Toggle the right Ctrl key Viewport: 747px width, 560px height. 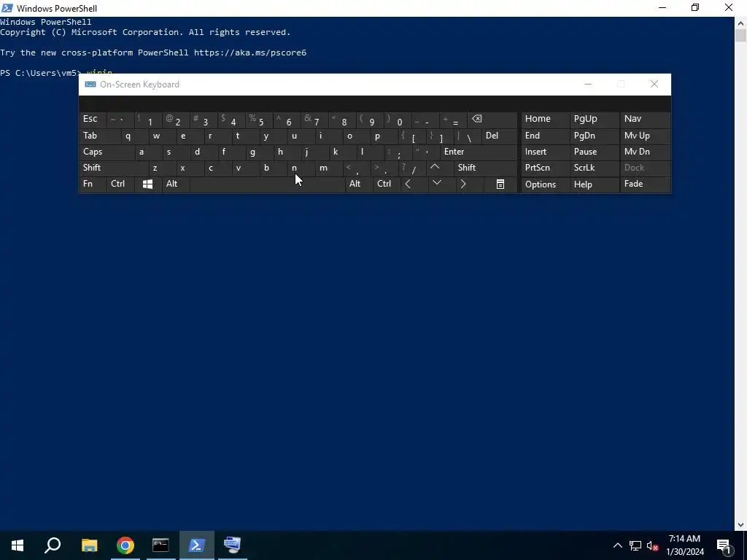pos(387,184)
